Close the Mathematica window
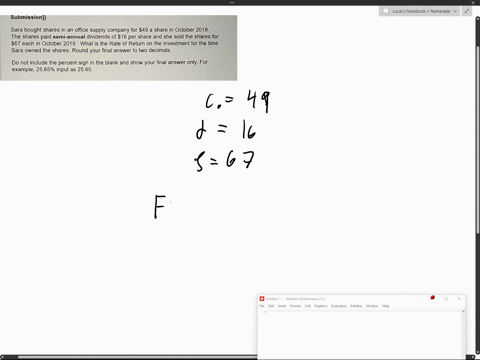The height and width of the screenshot is (360, 480). [459, 299]
